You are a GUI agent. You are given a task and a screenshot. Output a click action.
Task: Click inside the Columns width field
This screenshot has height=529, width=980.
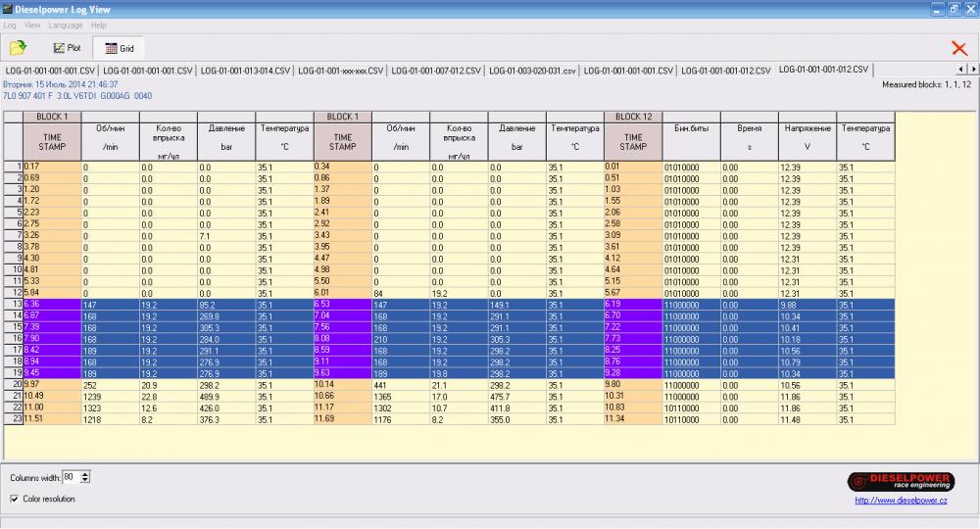(x=70, y=477)
